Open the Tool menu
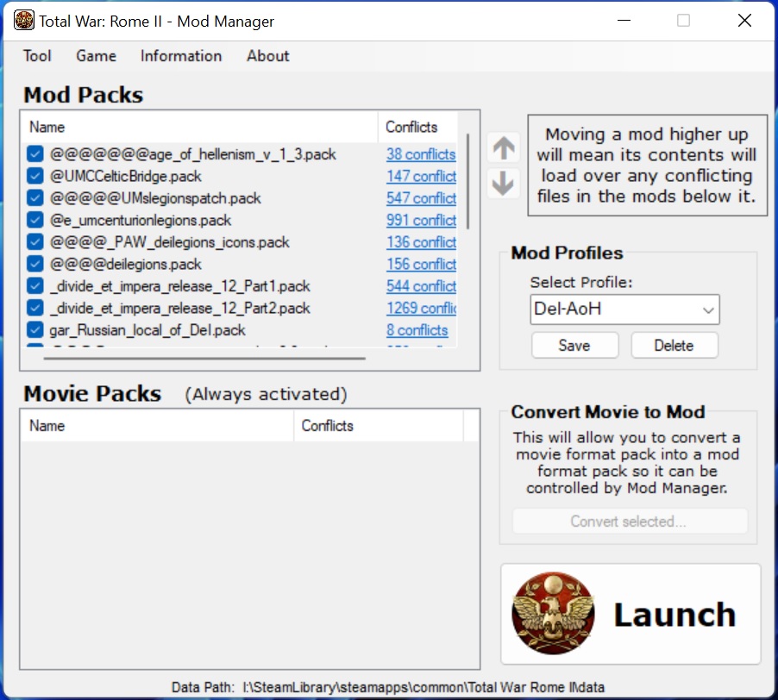778x700 pixels. tap(37, 56)
